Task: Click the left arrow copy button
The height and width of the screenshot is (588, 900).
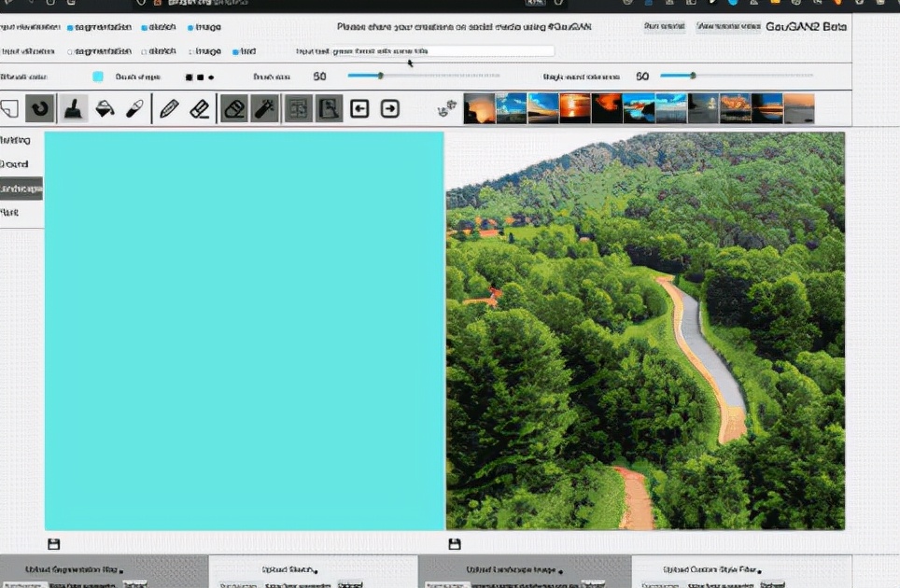Action: point(359,109)
